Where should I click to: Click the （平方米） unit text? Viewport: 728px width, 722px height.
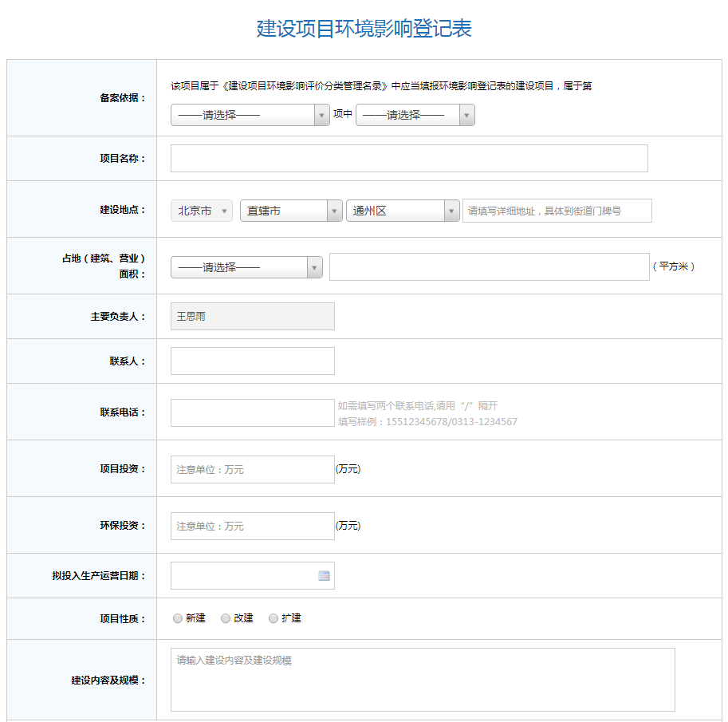(674, 266)
